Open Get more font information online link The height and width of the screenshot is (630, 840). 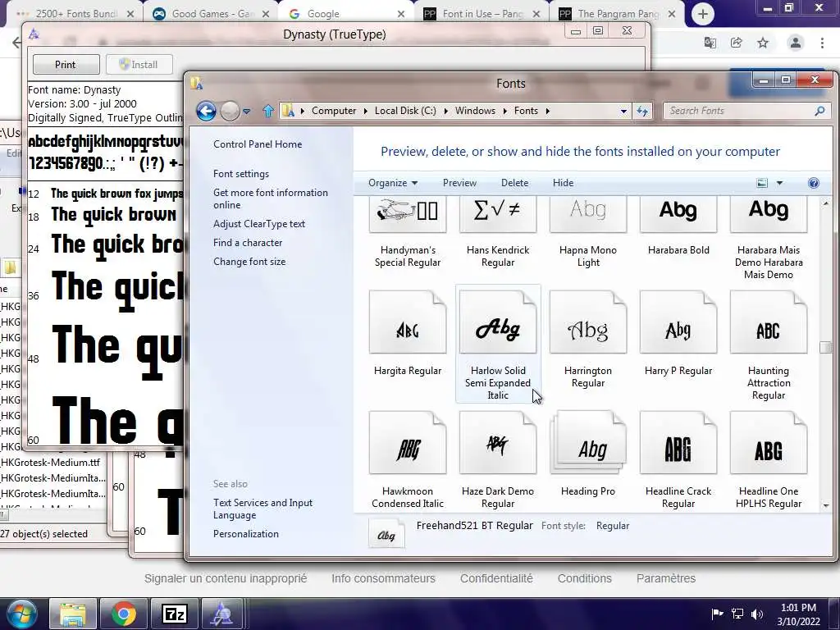click(x=271, y=199)
